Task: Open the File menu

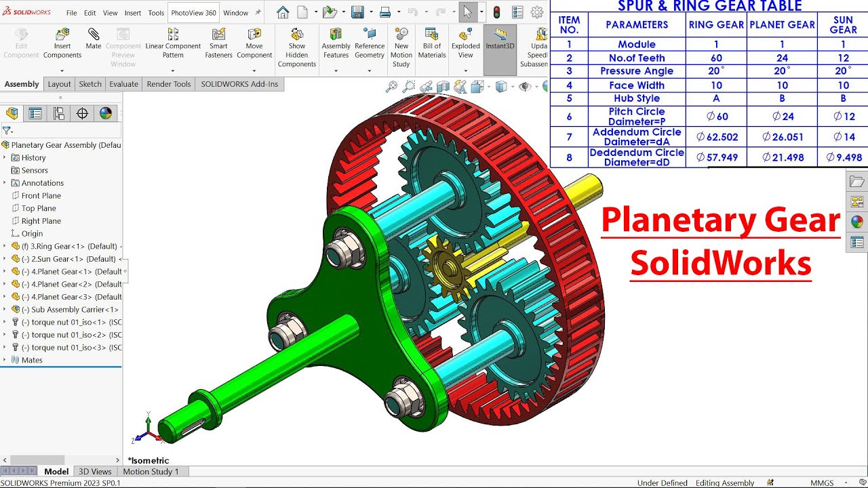Action: pos(71,13)
